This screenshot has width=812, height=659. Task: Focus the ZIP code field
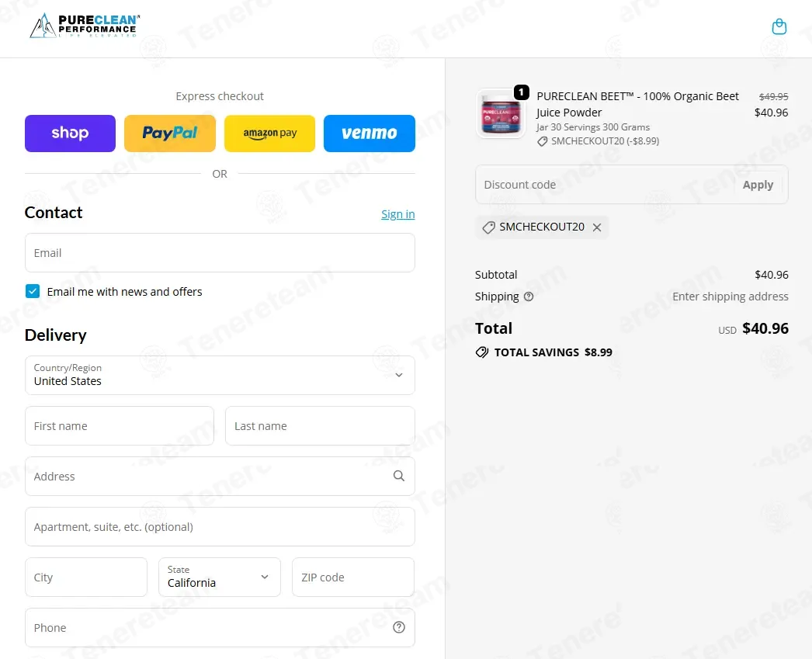[353, 577]
